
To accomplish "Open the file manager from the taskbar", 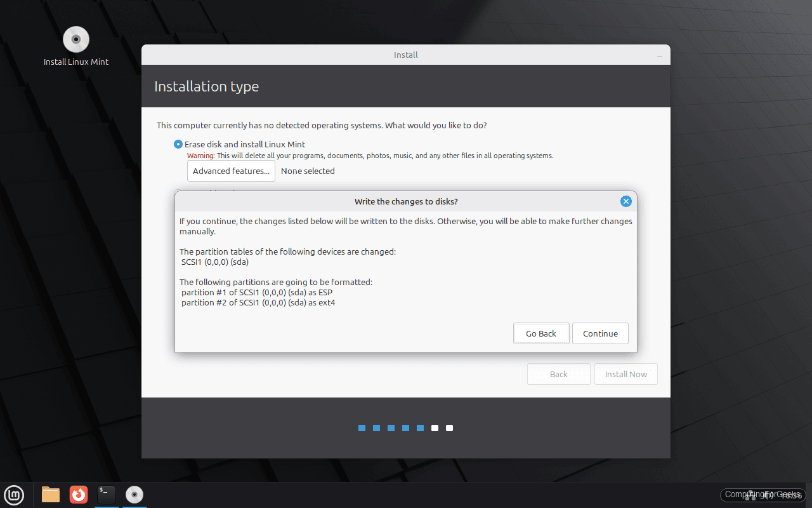I will pyautogui.click(x=50, y=495).
